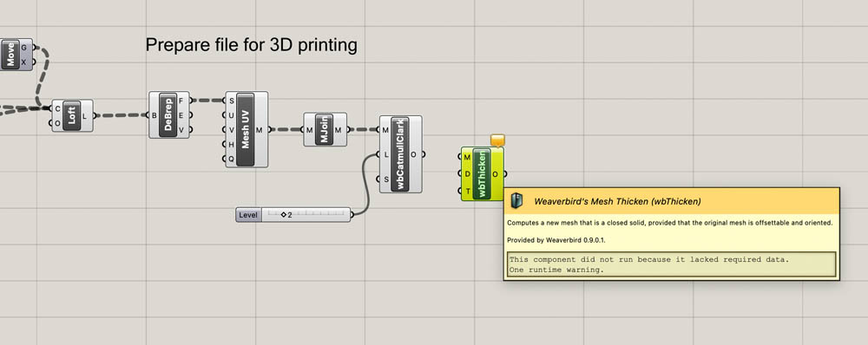Select the MJoin component
The image size is (868, 345).
325,129
